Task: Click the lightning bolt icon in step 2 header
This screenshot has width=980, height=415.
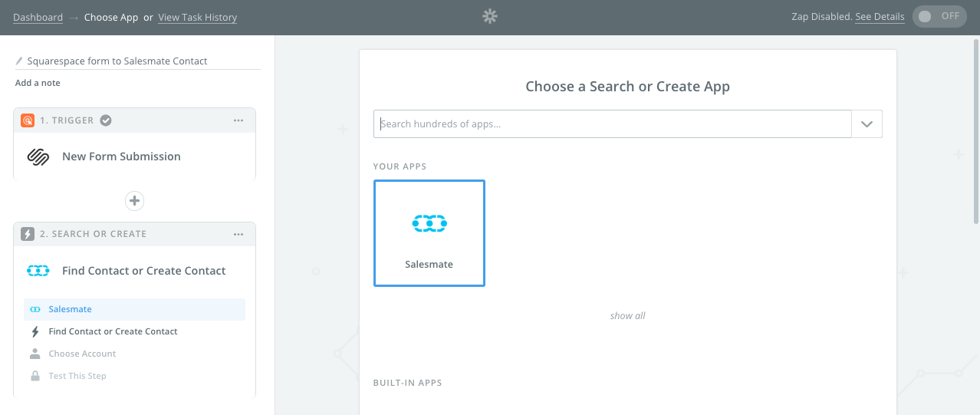Action: [28, 234]
